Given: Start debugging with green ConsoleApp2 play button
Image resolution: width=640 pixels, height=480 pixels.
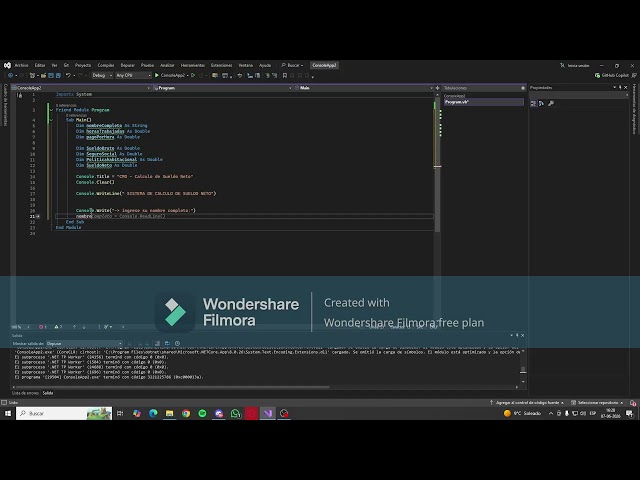Looking at the screenshot, I should (170, 76).
